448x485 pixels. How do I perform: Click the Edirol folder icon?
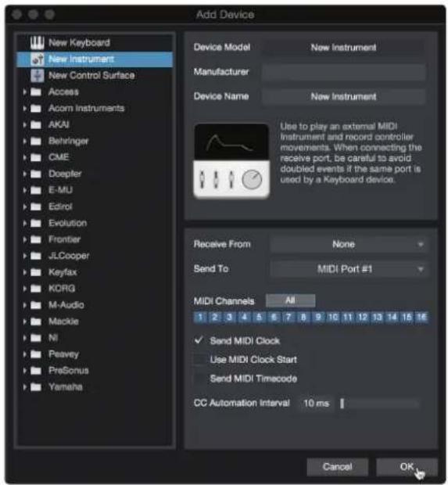point(36,207)
